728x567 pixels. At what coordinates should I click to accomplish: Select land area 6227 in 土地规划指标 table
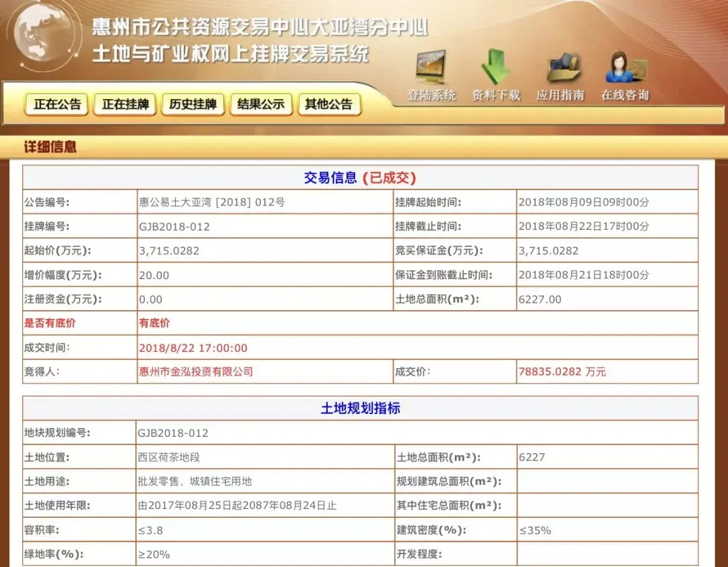[x=532, y=457]
